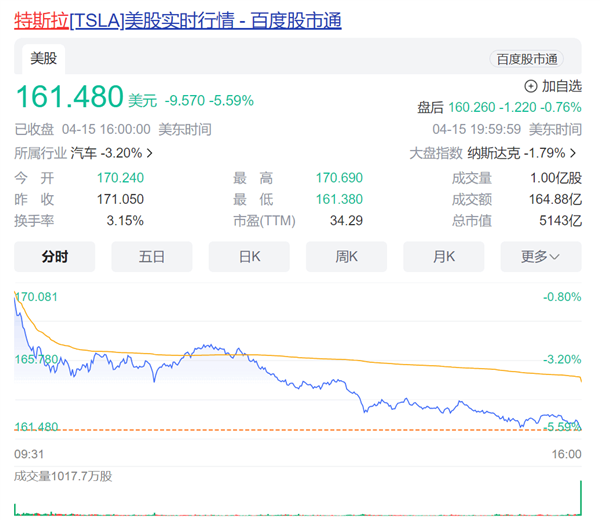Switch to the 月K chart tab
600x520 pixels.
point(444,256)
